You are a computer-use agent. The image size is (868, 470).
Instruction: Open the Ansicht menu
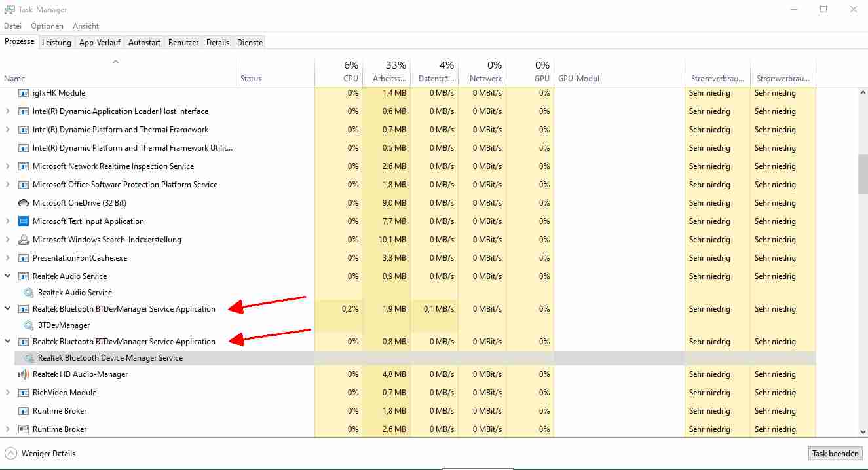[x=86, y=26]
